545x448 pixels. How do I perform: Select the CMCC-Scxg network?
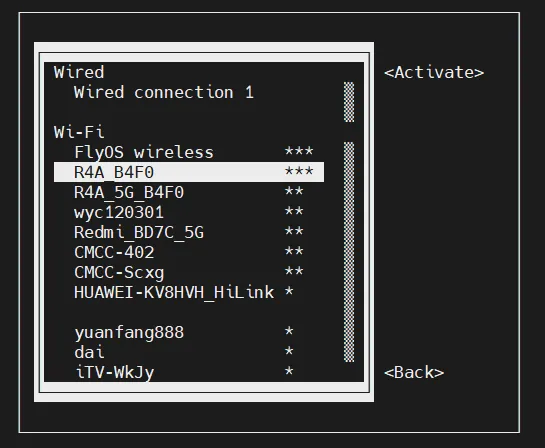(x=189, y=272)
